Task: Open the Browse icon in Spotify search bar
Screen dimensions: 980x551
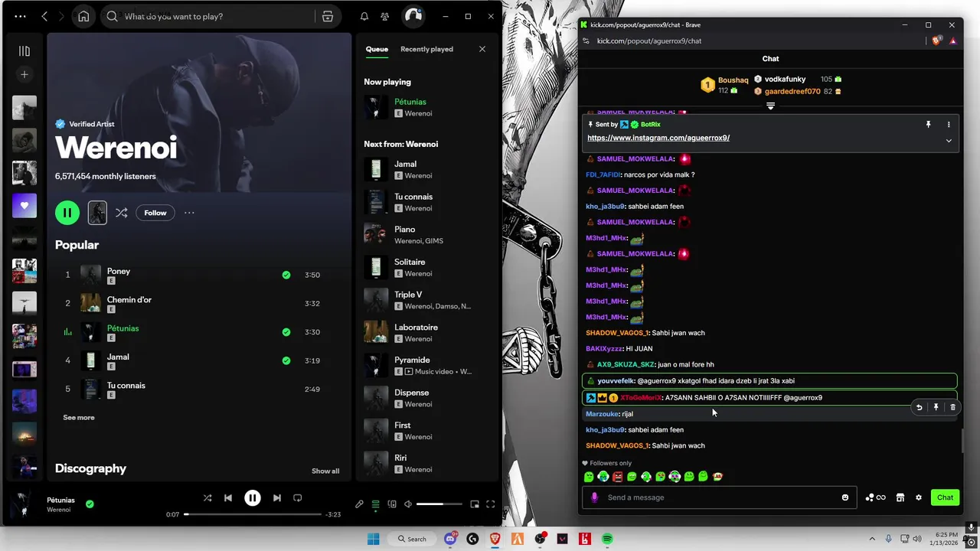Action: [x=328, y=16]
